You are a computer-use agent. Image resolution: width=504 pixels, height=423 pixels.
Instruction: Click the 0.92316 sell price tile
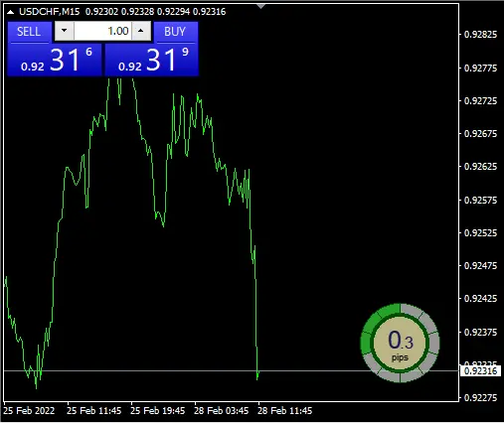coord(55,60)
